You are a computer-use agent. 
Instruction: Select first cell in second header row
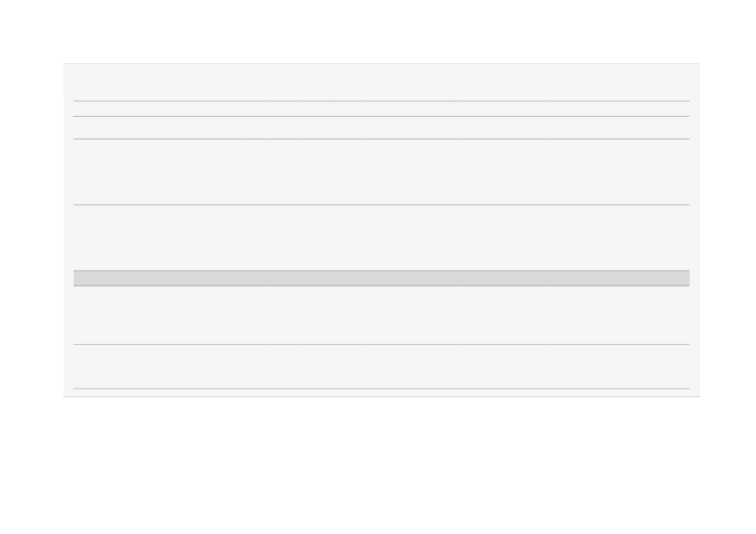coord(156,128)
